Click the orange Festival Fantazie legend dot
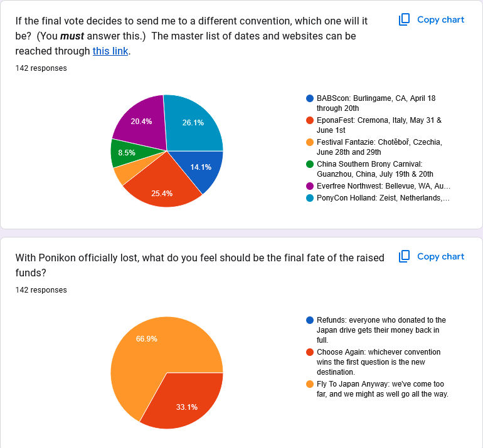The height and width of the screenshot is (448, 483). pos(310,142)
